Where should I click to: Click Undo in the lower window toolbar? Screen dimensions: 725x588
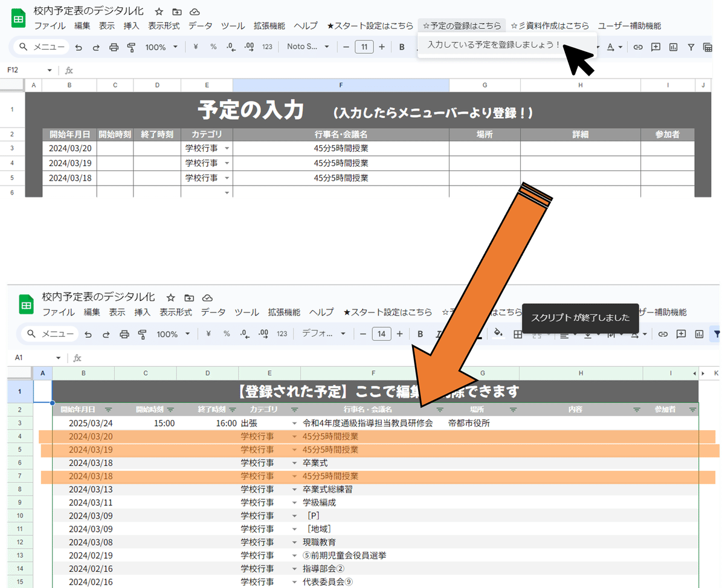[88, 334]
